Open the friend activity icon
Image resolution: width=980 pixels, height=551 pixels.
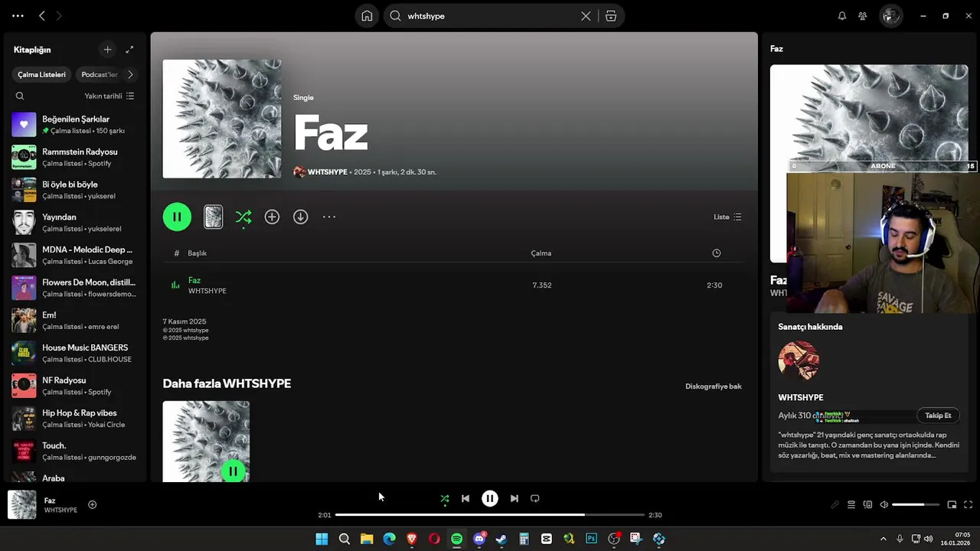863,16
